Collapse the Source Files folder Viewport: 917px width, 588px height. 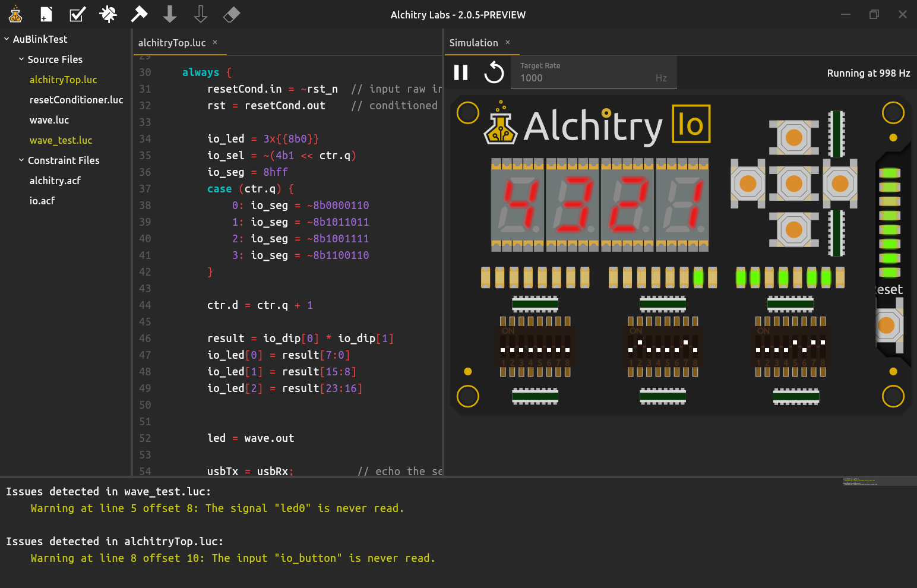(21, 59)
